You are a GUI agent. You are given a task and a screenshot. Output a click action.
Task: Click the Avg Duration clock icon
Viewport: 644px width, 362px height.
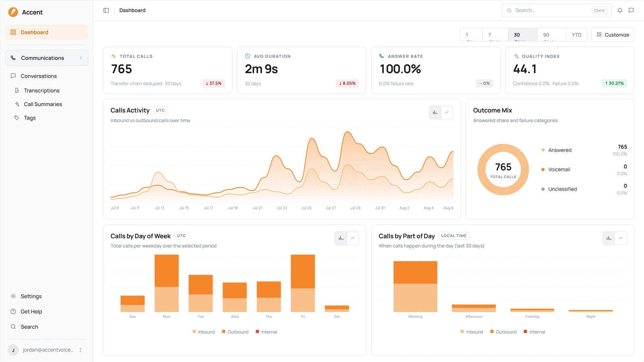click(x=248, y=56)
